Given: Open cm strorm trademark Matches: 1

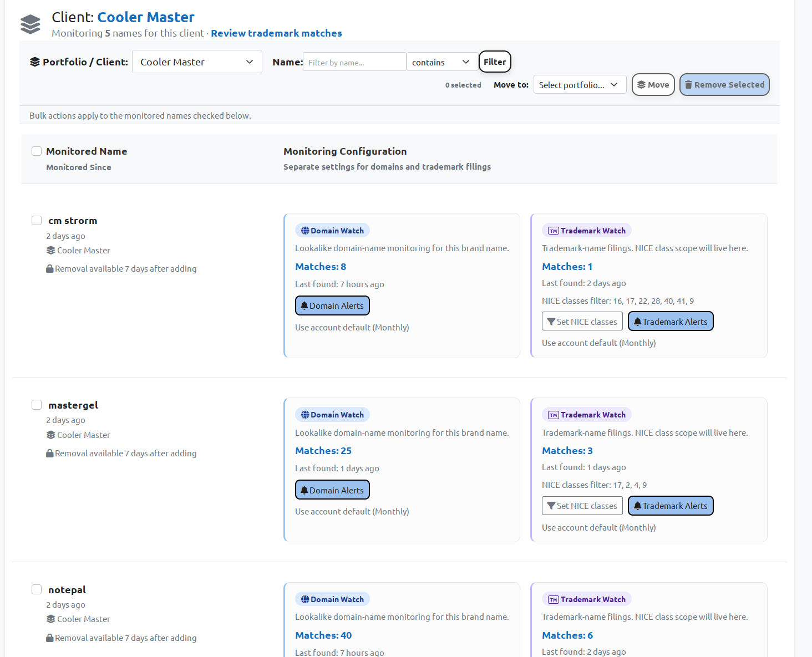Looking at the screenshot, I should [567, 267].
